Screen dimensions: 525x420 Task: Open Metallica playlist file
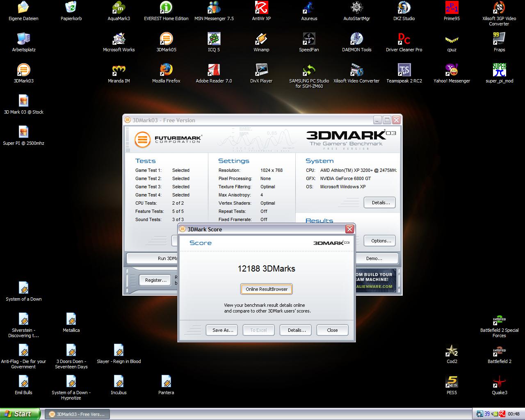coord(71,323)
